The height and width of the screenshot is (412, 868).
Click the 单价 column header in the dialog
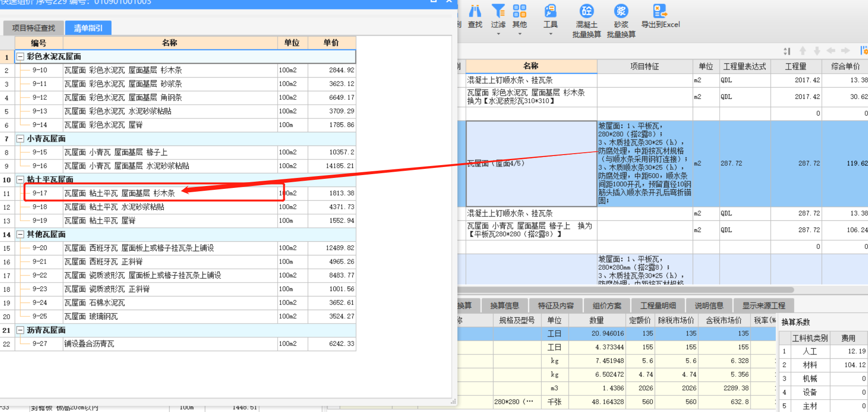click(331, 43)
